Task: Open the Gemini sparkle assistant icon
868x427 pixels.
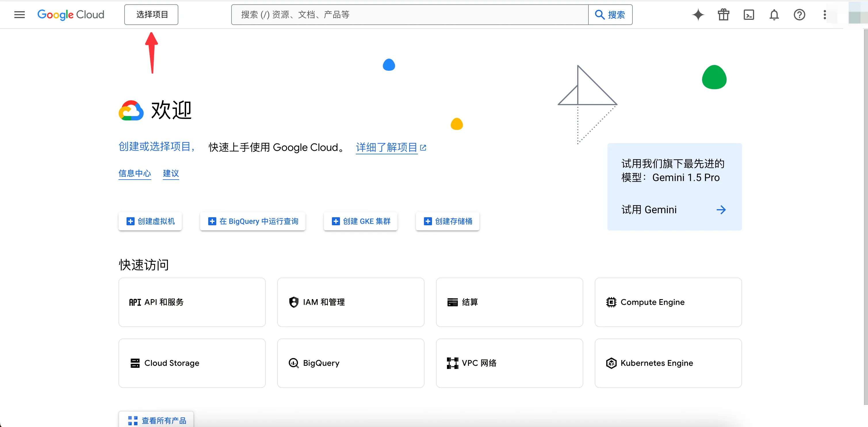Action: (698, 14)
